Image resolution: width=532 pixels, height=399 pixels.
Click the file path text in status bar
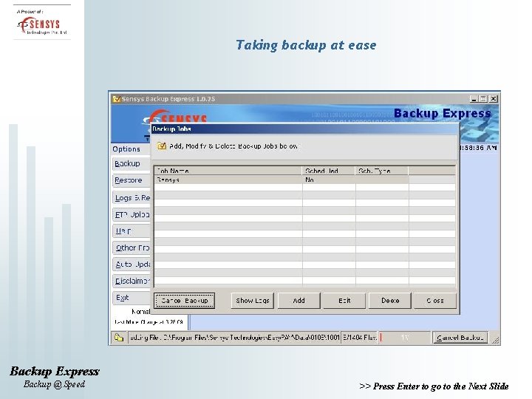(234, 338)
